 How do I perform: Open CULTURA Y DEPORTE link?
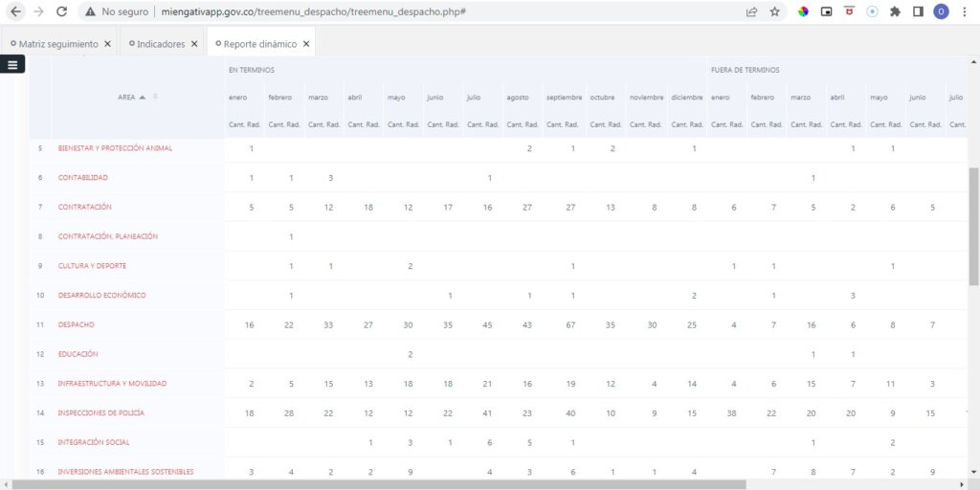click(92, 266)
